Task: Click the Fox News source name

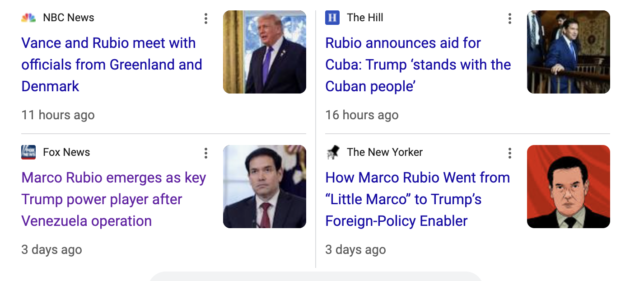Action: click(66, 153)
